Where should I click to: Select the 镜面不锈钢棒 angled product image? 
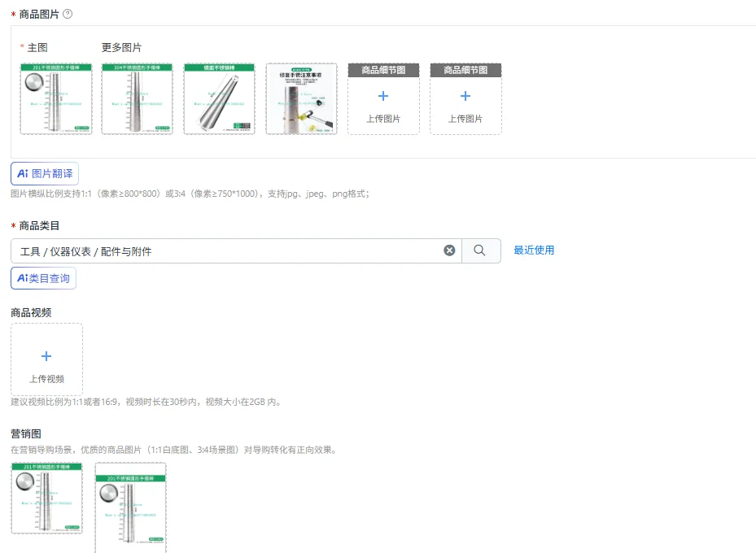pyautogui.click(x=220, y=98)
